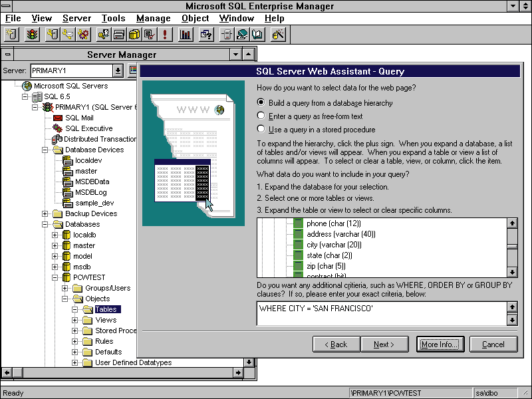The image size is (532, 399).
Task: Select the msdb database cylinder icon
Action: click(x=66, y=267)
